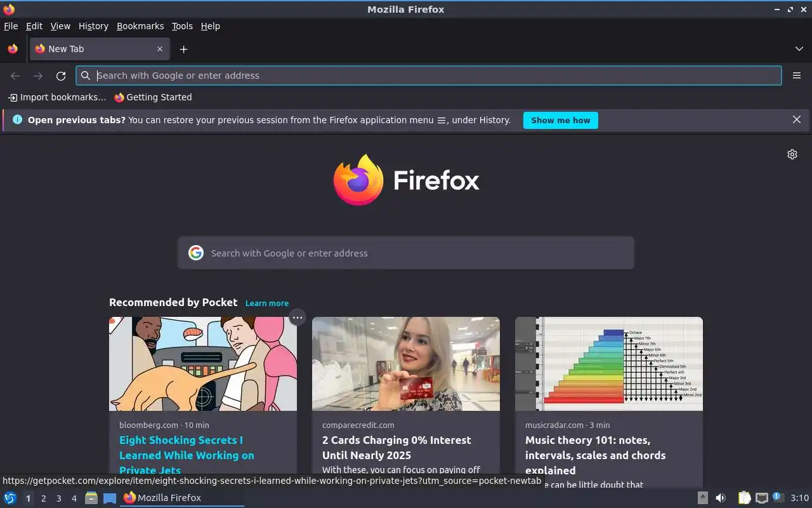Open the History menu

[x=93, y=26]
